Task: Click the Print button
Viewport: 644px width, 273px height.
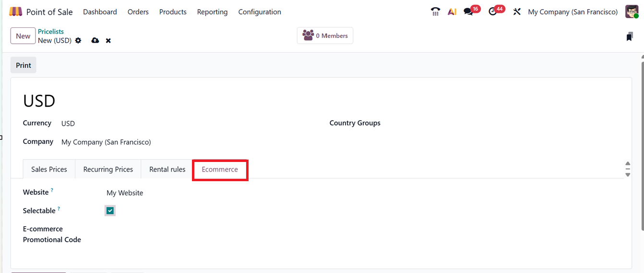Action: tap(24, 65)
